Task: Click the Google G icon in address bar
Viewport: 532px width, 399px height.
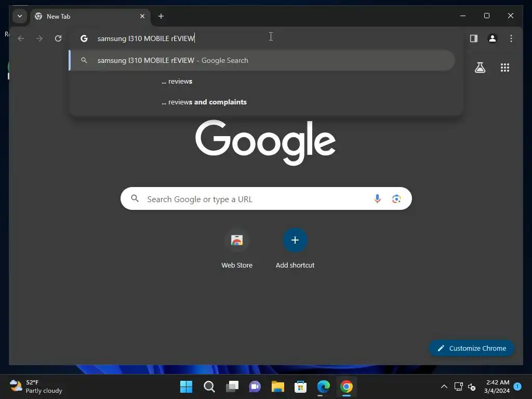Action: click(x=84, y=38)
